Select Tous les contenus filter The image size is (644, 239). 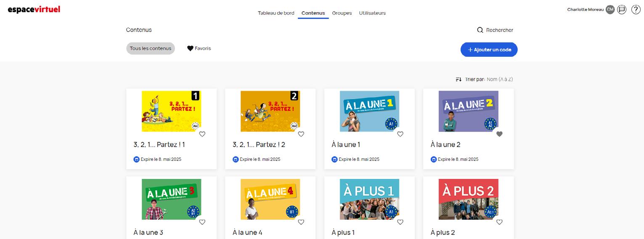click(x=151, y=48)
